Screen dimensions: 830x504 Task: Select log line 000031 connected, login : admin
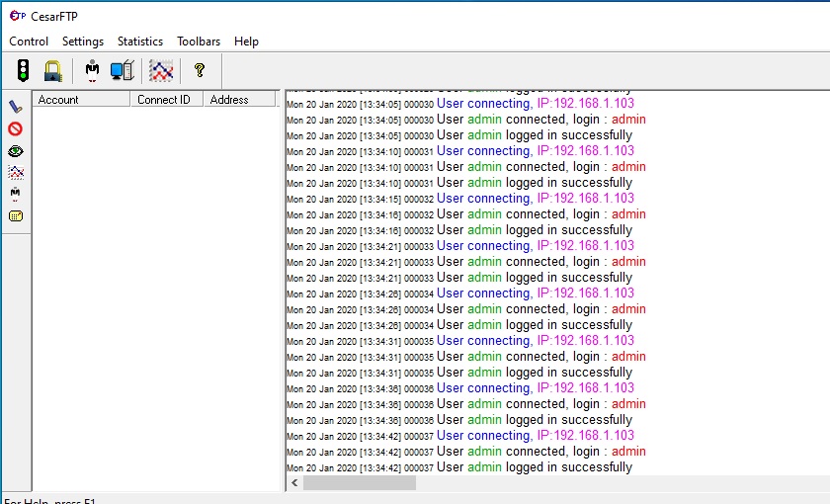[x=465, y=167]
